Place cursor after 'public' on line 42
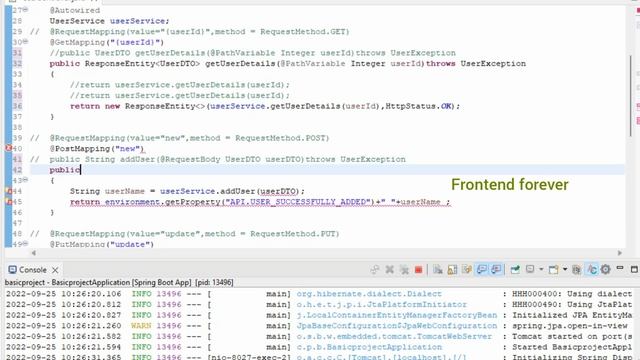The width and height of the screenshot is (640, 360). point(81,170)
